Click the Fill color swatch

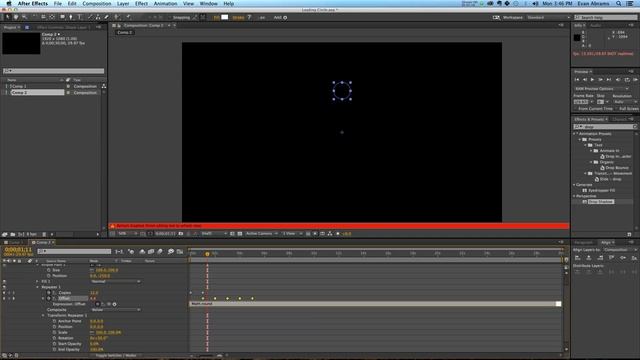click(x=225, y=17)
